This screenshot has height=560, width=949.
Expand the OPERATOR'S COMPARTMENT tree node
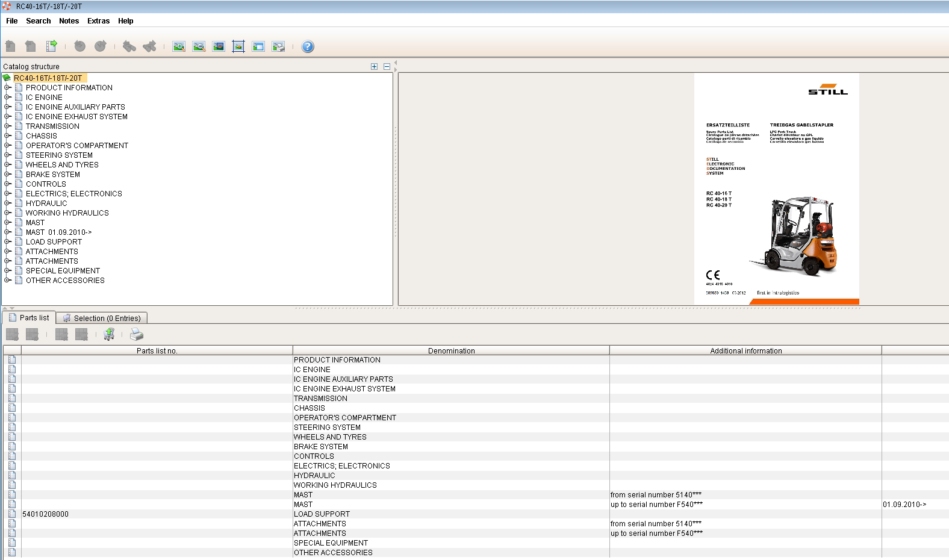point(7,145)
